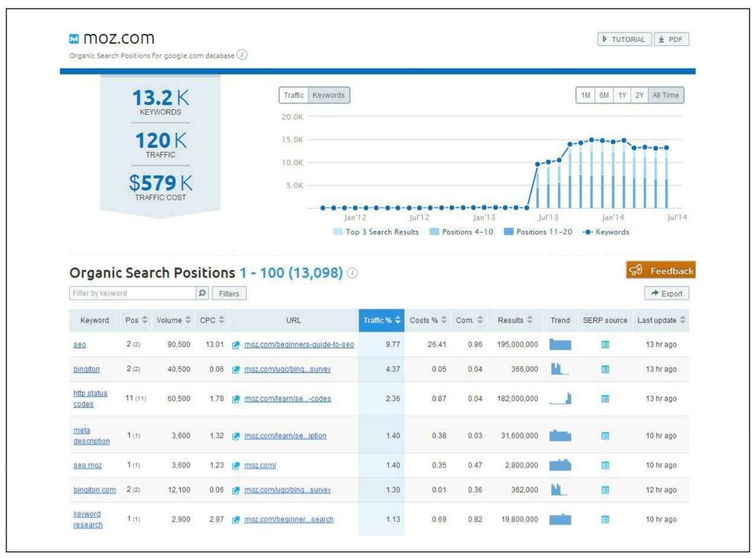
Task: Click the 13.2 K keywords figure
Action: pos(160,98)
